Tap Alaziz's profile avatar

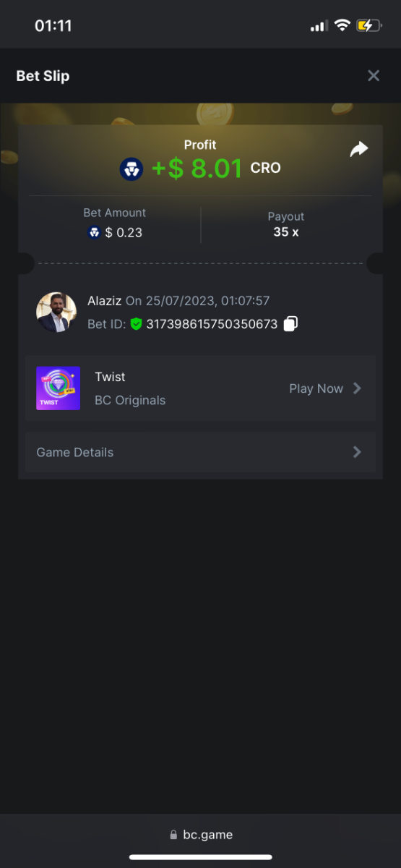[56, 312]
